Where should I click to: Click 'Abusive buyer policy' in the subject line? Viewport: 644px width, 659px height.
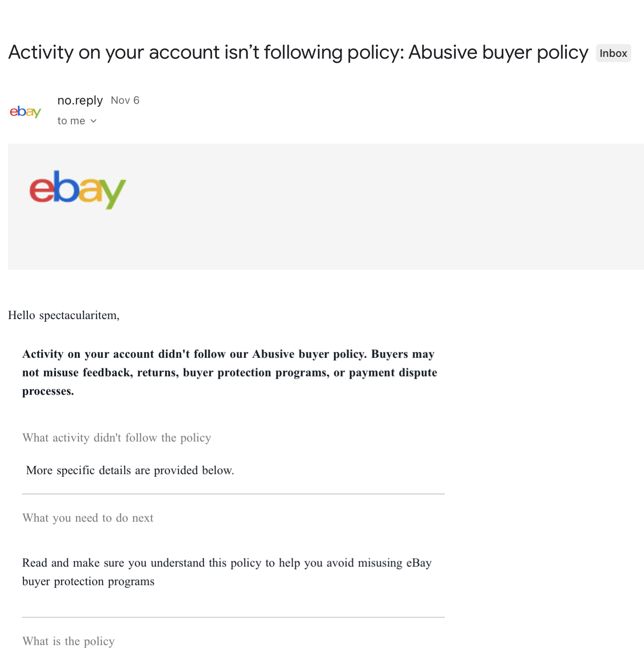click(x=498, y=52)
